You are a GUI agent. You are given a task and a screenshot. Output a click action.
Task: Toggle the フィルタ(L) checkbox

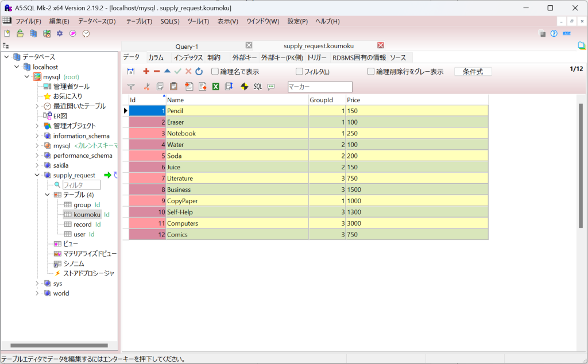[x=299, y=72]
